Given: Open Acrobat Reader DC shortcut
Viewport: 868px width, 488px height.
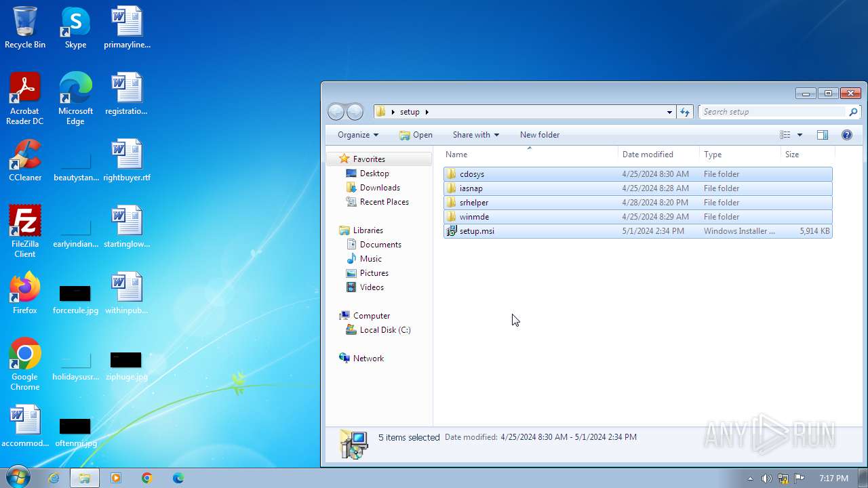Looking at the screenshot, I should (25, 99).
